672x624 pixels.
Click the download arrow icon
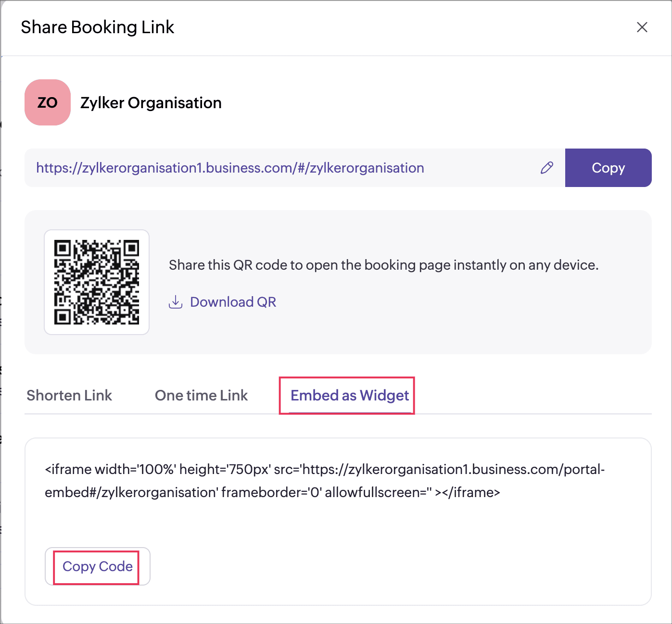[x=176, y=302]
